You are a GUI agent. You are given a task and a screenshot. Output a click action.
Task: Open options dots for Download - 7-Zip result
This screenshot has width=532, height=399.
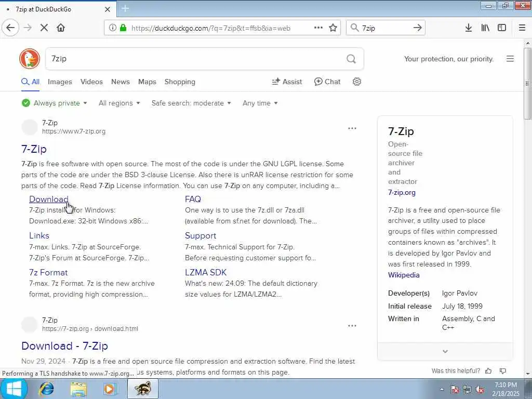352,326
